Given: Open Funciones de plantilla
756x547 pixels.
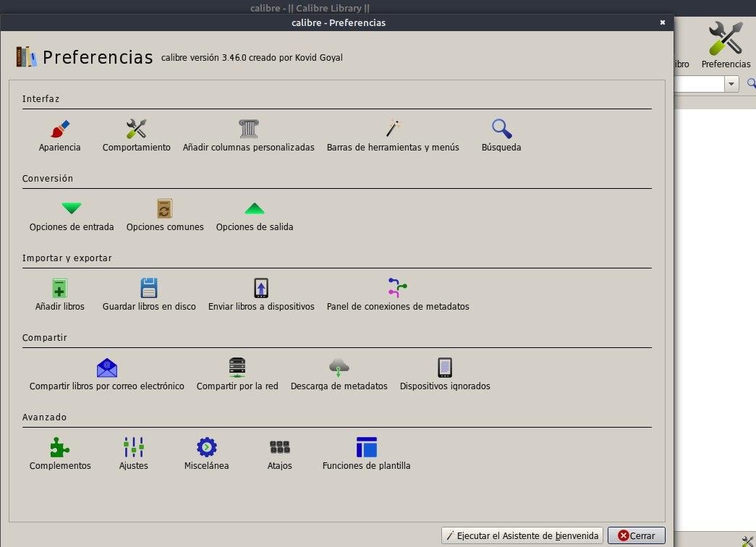Looking at the screenshot, I should pos(367,454).
